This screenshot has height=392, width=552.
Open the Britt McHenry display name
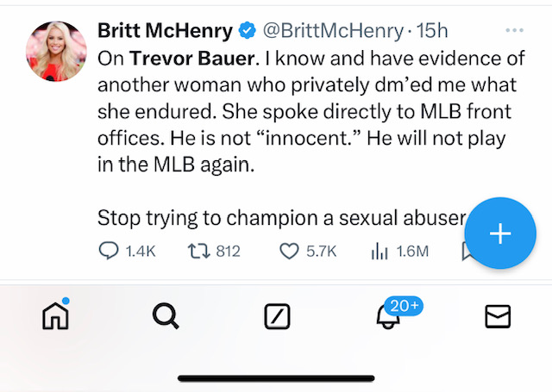pos(165,32)
